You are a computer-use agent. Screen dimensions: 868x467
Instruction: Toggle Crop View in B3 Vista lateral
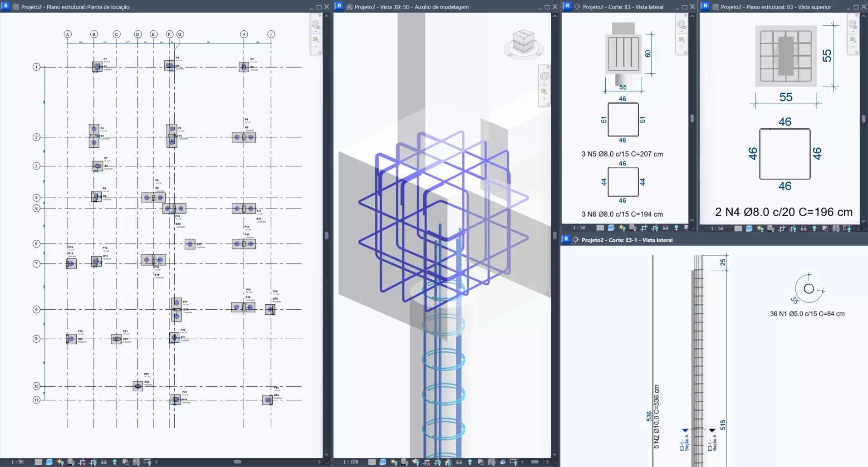tap(644, 228)
